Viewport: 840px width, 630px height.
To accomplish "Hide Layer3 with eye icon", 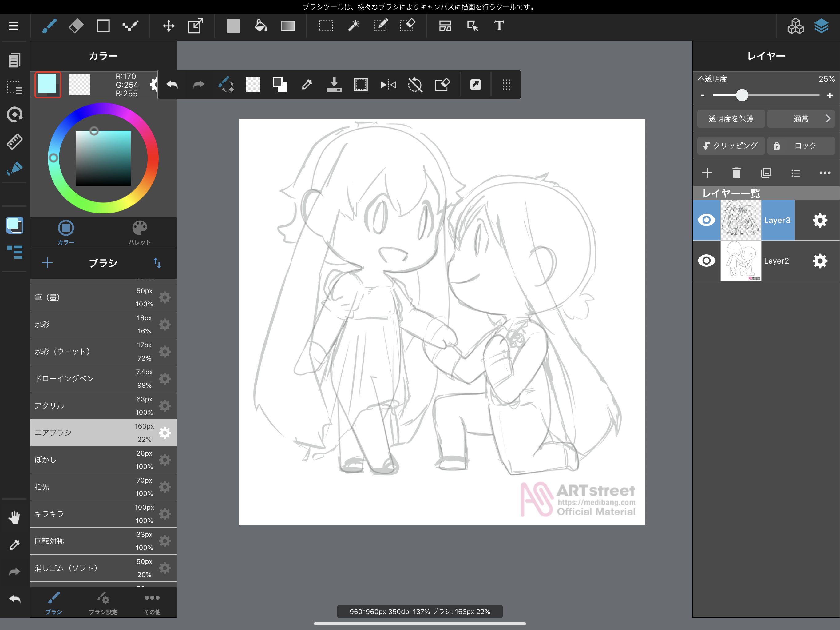I will [x=706, y=220].
